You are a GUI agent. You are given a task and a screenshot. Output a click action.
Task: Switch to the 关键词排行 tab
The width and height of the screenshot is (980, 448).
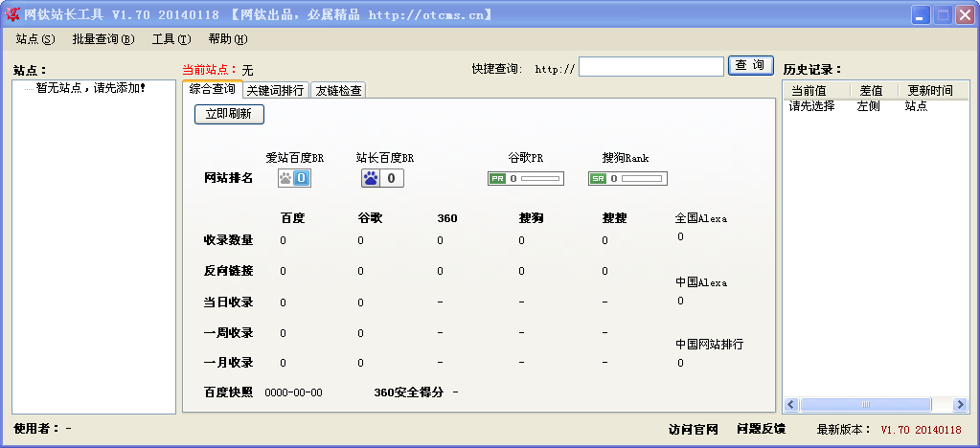pos(276,91)
